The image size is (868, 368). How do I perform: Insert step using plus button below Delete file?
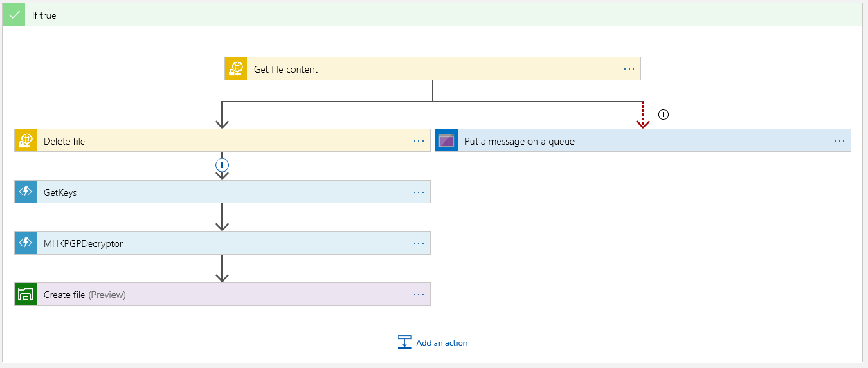click(222, 165)
